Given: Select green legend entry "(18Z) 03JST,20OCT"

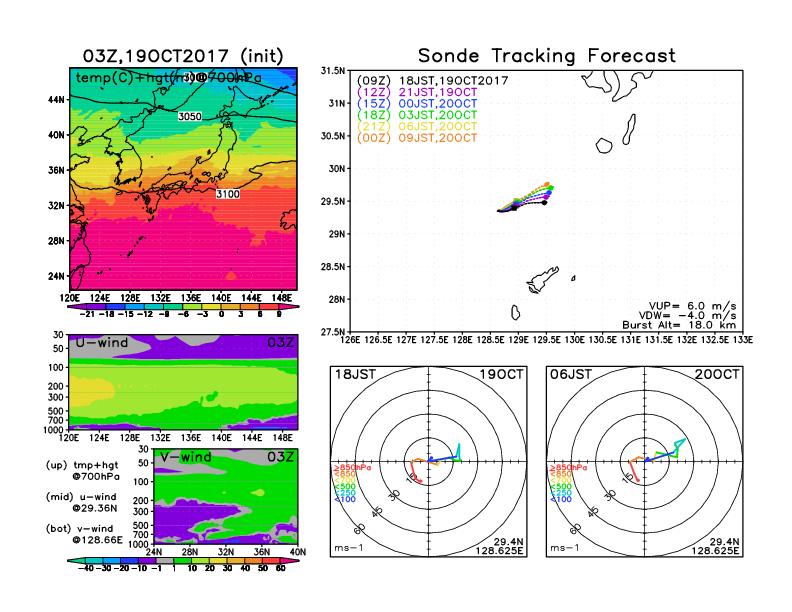Looking at the screenshot, I should [417, 115].
